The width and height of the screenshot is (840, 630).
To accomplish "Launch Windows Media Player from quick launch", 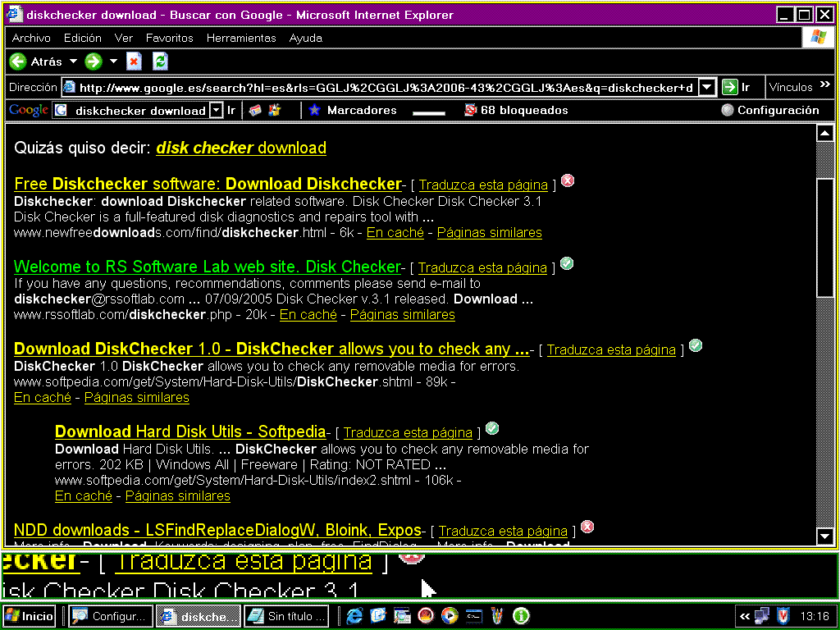I will [450, 616].
